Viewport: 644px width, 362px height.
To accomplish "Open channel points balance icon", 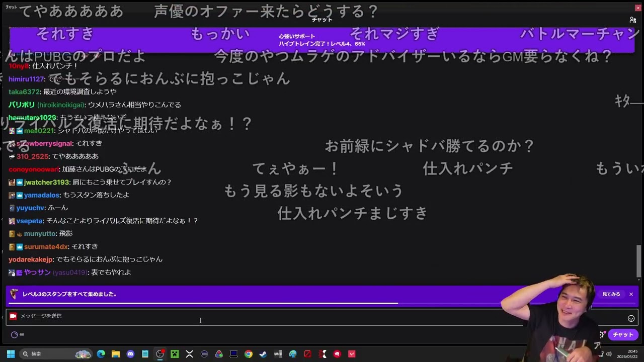I will pyautogui.click(x=14, y=335).
